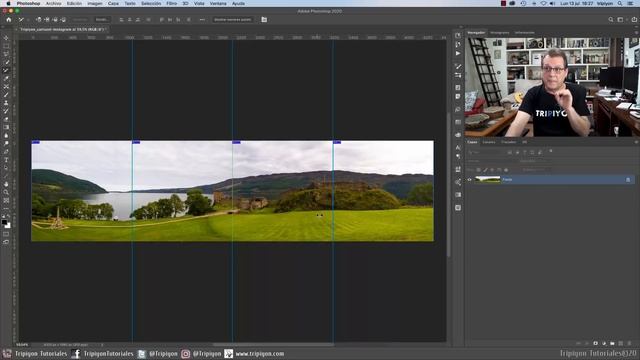Toggle the layer filtering switch
This screenshot has height=360, width=640.
coord(551,151)
